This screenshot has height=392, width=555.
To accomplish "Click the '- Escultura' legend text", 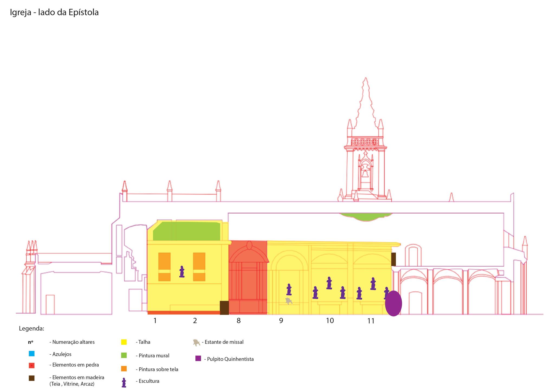I will coord(147,381).
